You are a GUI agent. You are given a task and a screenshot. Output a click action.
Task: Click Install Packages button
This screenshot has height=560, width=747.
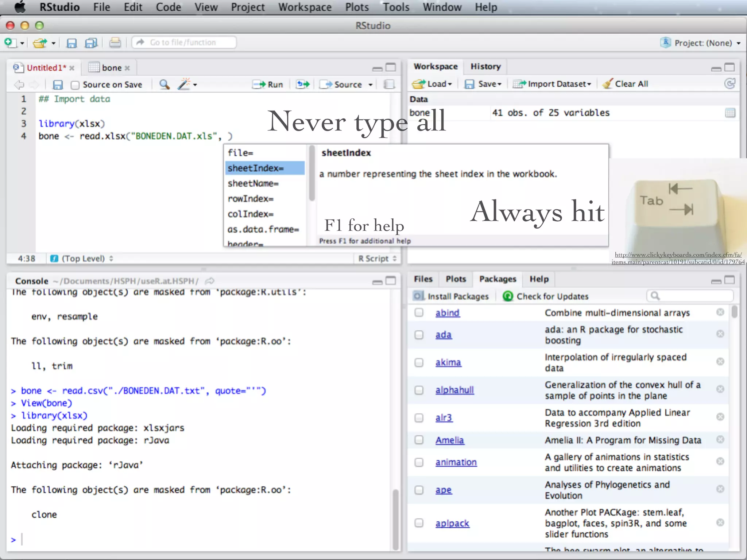451,296
